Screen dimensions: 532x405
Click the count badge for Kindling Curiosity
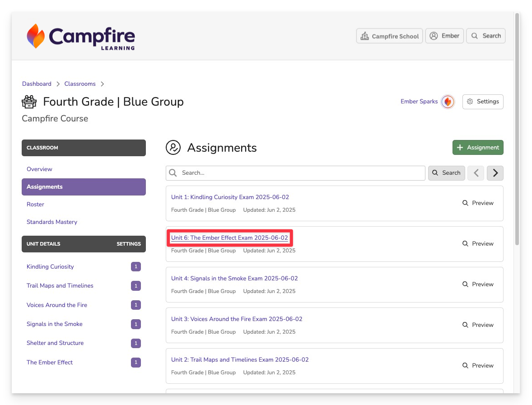[x=136, y=266]
